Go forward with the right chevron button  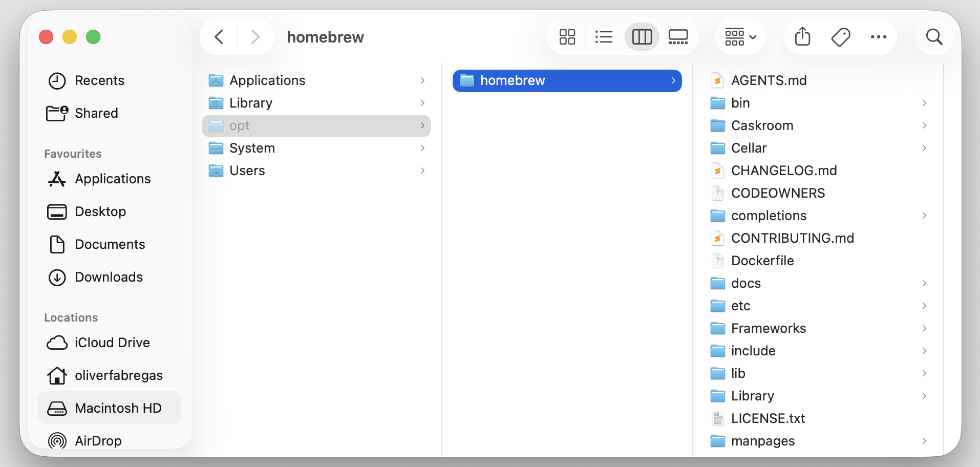tap(255, 37)
